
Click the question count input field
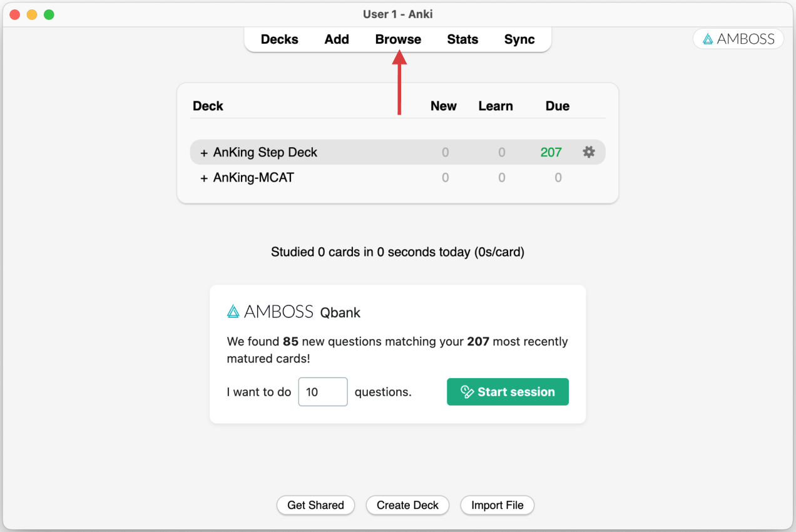click(x=323, y=392)
